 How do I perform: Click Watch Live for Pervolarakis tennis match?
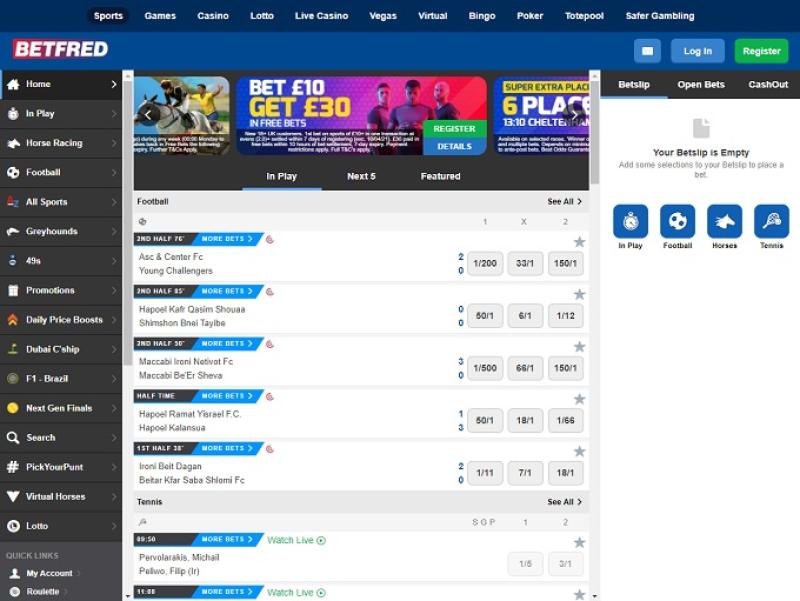coord(296,540)
